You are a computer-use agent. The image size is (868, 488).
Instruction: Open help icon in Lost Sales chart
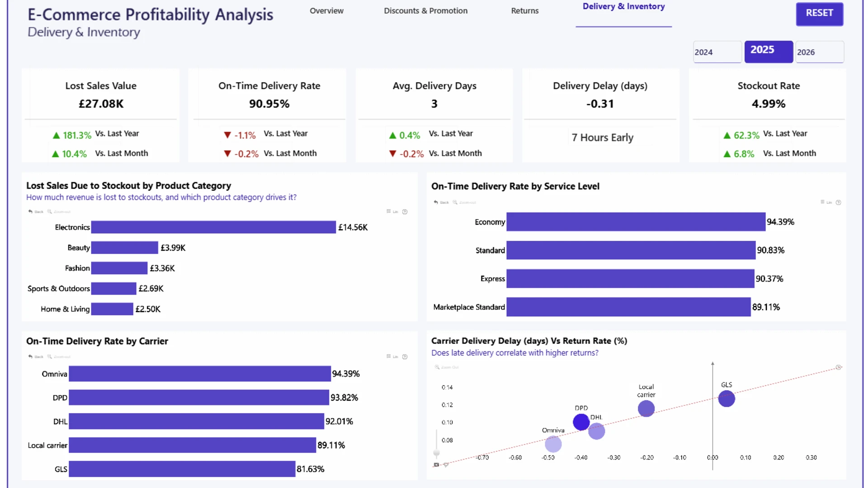(405, 211)
